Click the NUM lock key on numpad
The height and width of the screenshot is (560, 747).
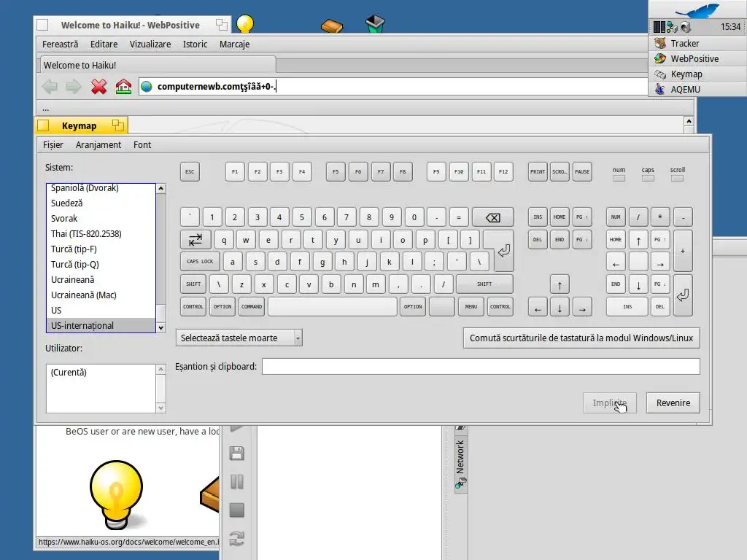click(616, 217)
